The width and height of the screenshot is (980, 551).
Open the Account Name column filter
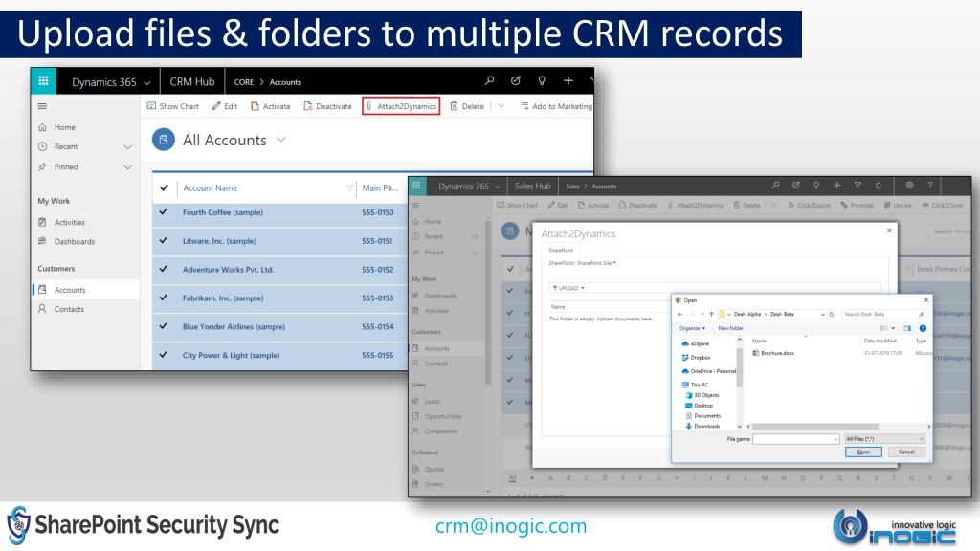coord(350,188)
